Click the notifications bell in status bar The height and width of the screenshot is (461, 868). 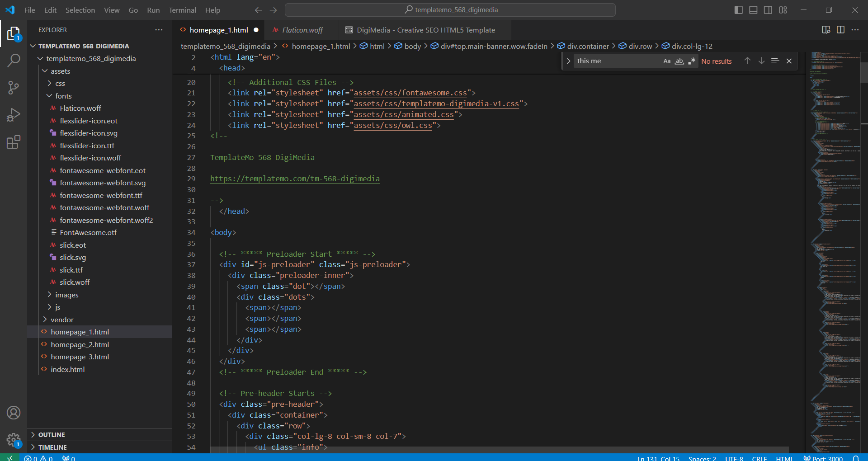coord(856,458)
